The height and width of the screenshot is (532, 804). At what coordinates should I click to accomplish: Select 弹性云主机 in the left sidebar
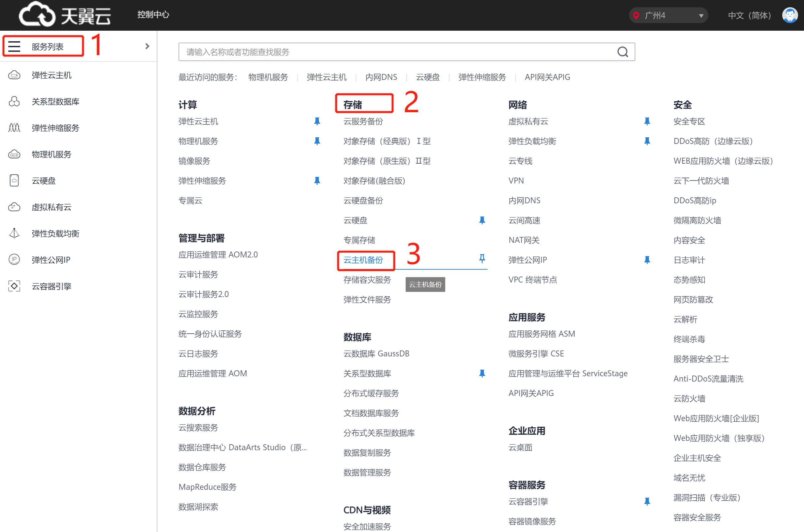[x=51, y=75]
